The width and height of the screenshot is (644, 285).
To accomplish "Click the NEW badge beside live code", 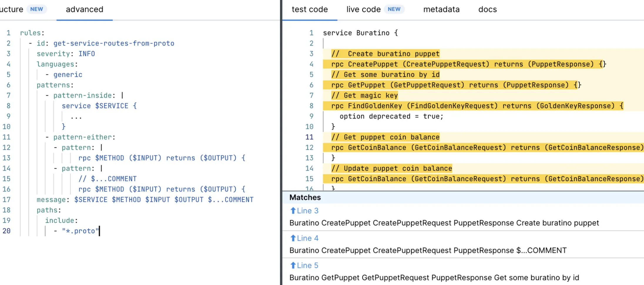I will coord(394,9).
